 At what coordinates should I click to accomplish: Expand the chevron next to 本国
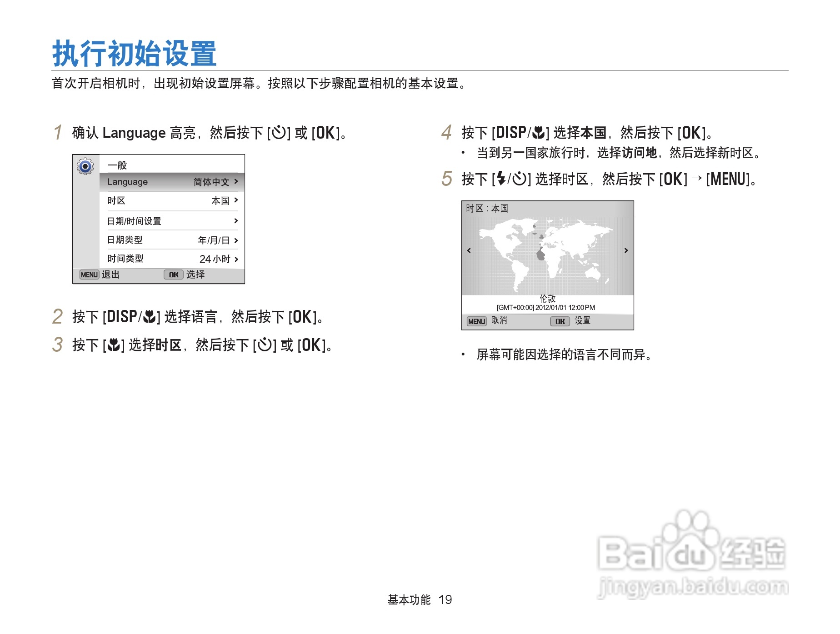(x=236, y=200)
